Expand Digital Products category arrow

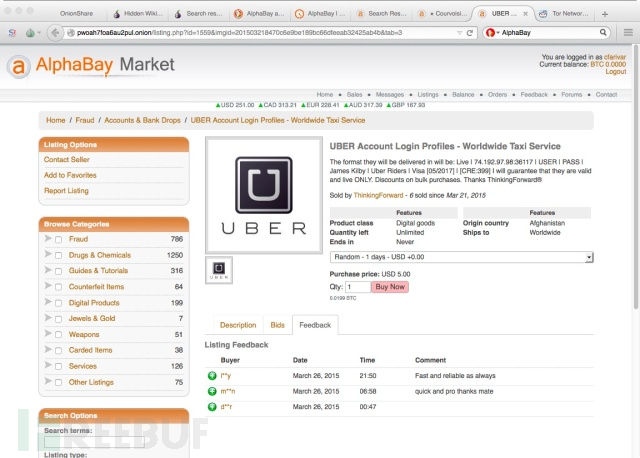click(48, 302)
